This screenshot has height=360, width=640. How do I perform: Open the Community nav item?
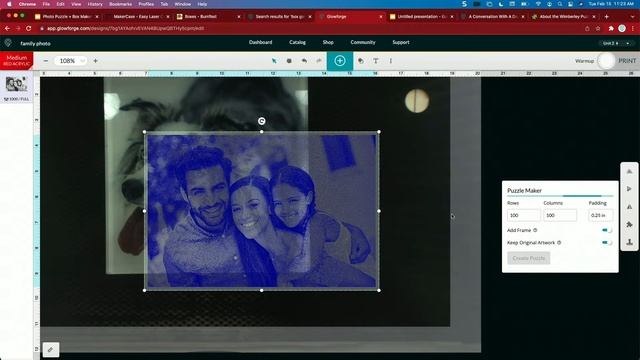tap(362, 42)
